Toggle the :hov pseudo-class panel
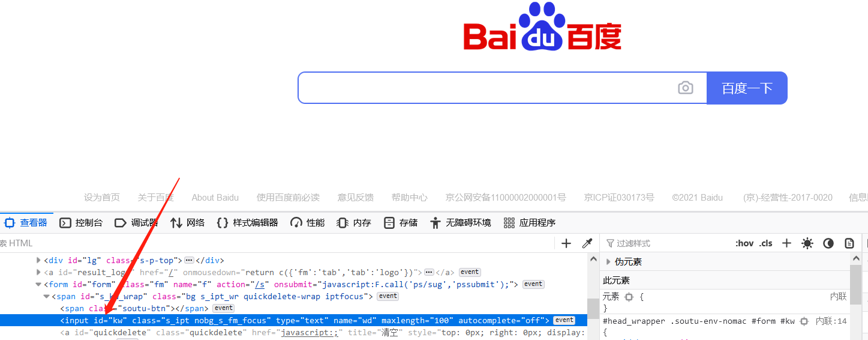This screenshot has width=868, height=340. click(x=744, y=243)
